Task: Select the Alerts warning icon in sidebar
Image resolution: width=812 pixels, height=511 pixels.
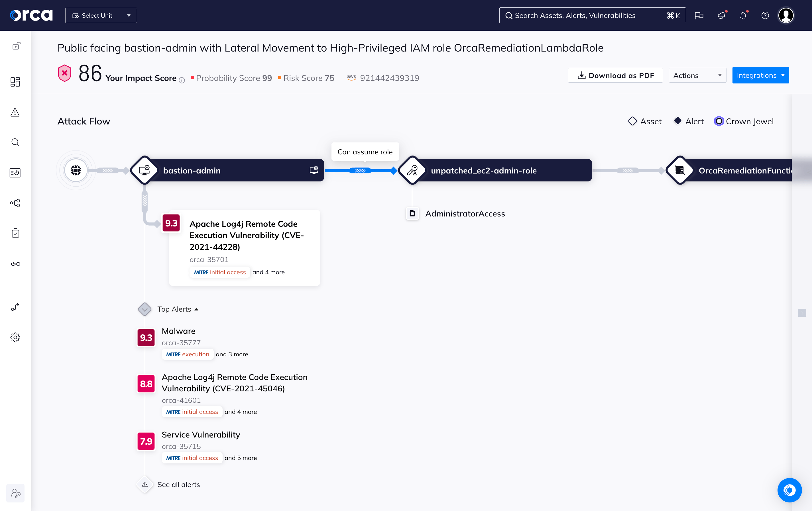Action: [x=15, y=113]
